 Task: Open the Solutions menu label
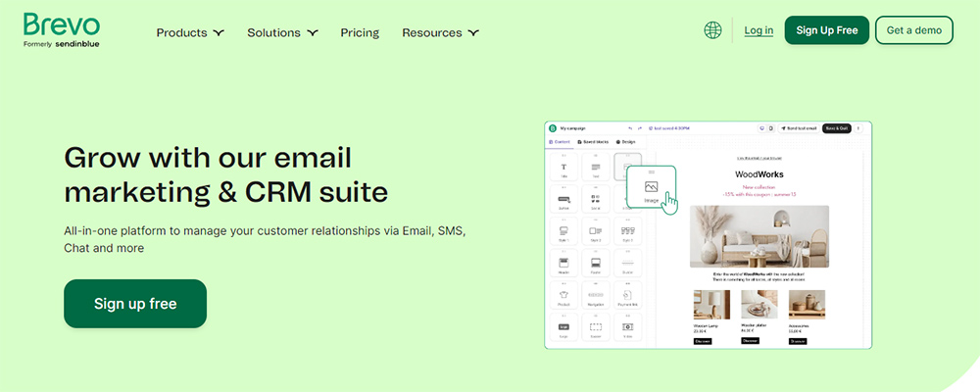(x=273, y=32)
